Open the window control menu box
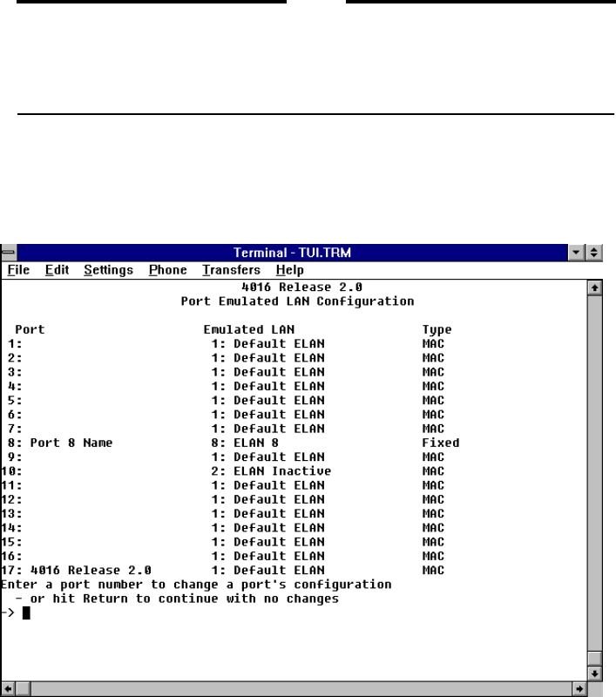The image size is (616, 697). (10, 253)
